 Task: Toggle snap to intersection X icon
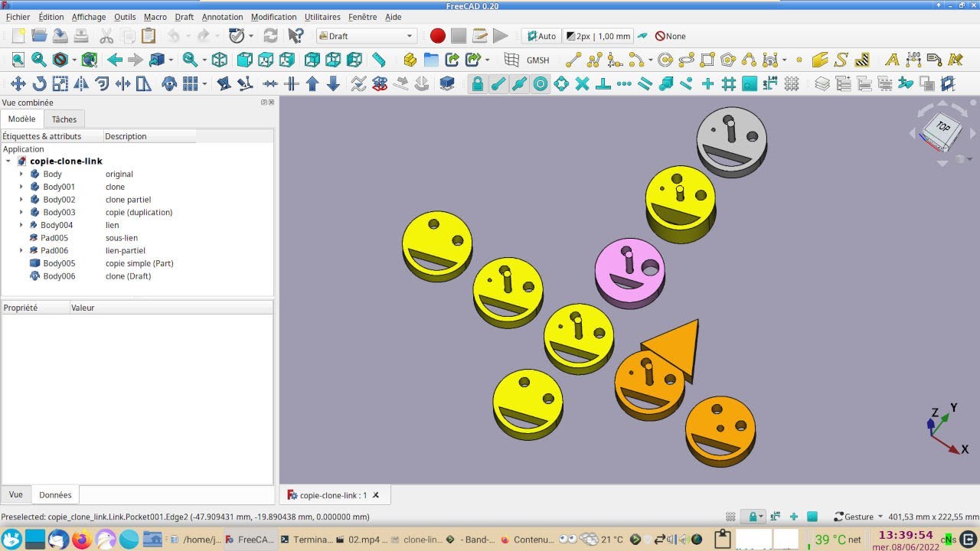pyautogui.click(x=582, y=83)
